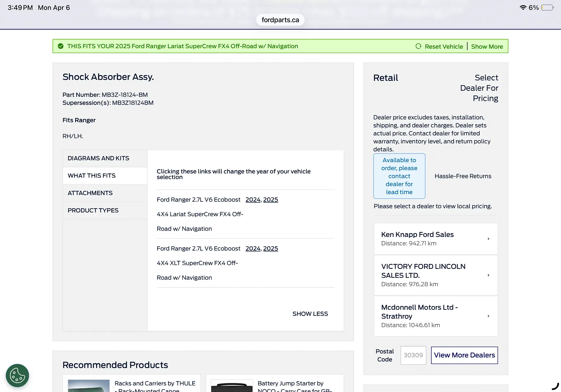The width and height of the screenshot is (561, 392).
Task: Click the Reset Vehicle link
Action: [444, 46]
